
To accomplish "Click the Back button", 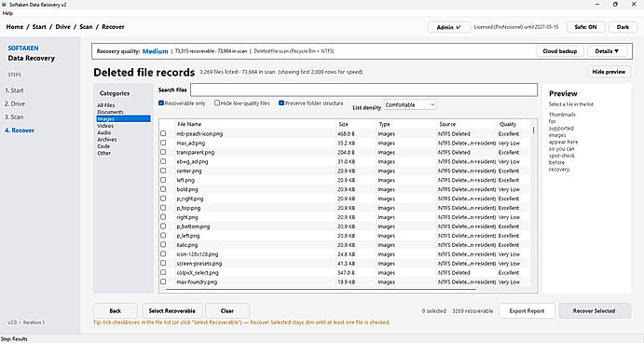I will [x=116, y=311].
